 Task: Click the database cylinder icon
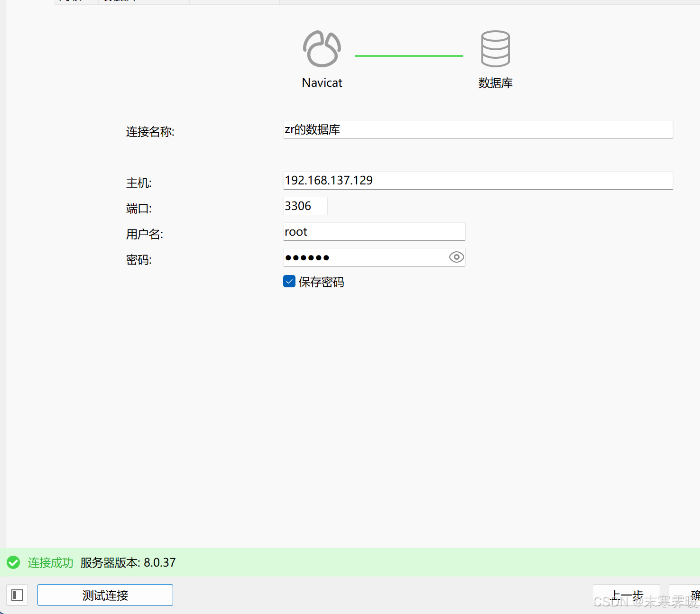[x=496, y=49]
